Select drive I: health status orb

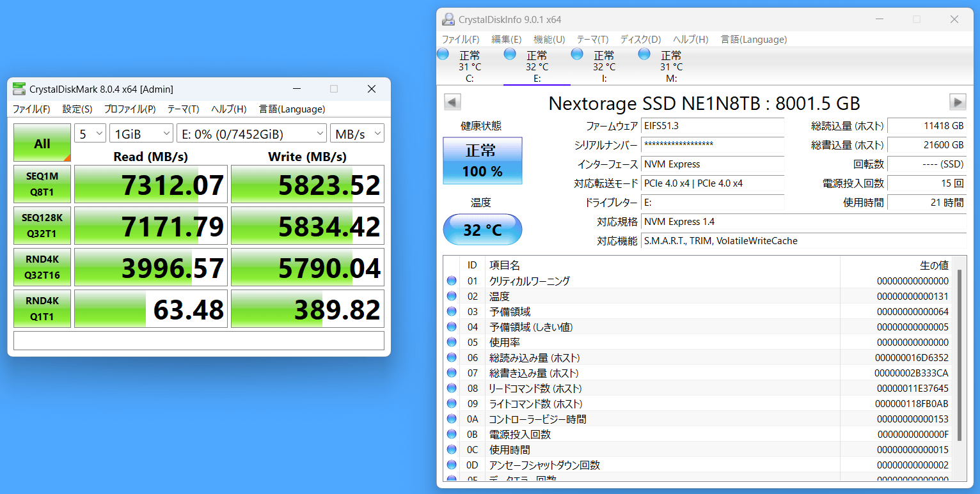point(577,54)
